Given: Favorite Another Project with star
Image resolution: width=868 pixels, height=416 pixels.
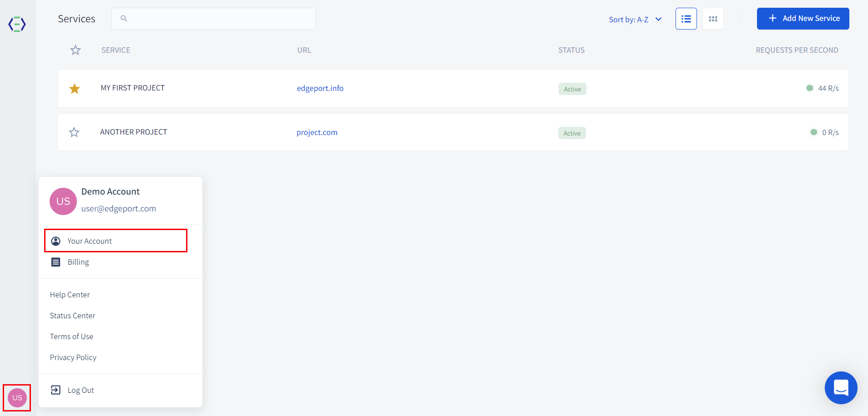Looking at the screenshot, I should 74,132.
